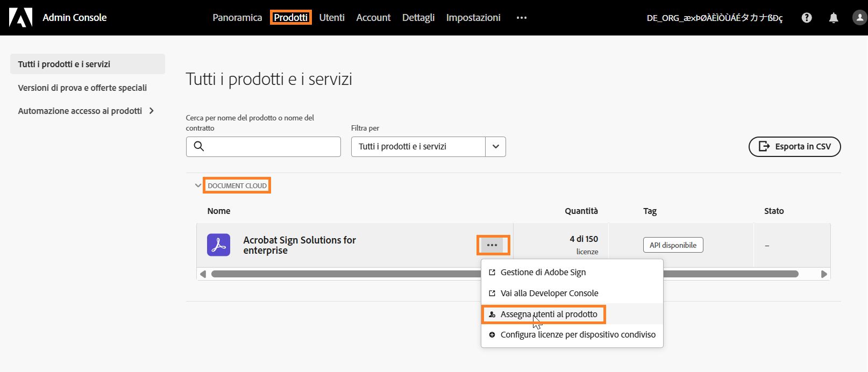Select Tutti i prodotti e i servizi sidebar item
The image size is (868, 372).
coord(88,64)
